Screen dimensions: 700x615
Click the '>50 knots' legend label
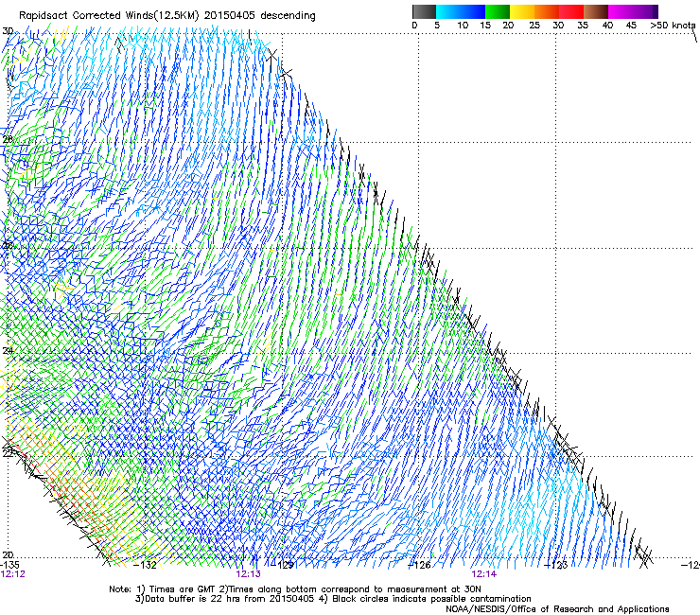coord(673,26)
